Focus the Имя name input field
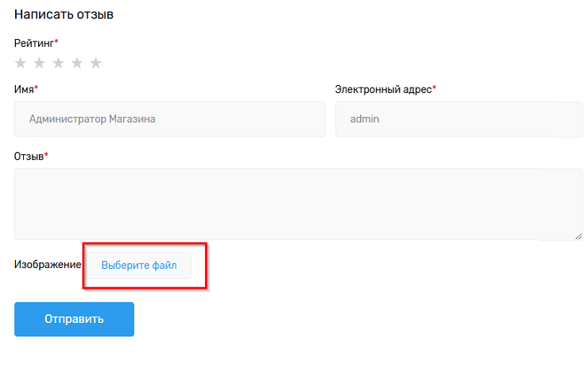The height and width of the screenshot is (377, 588). click(169, 119)
